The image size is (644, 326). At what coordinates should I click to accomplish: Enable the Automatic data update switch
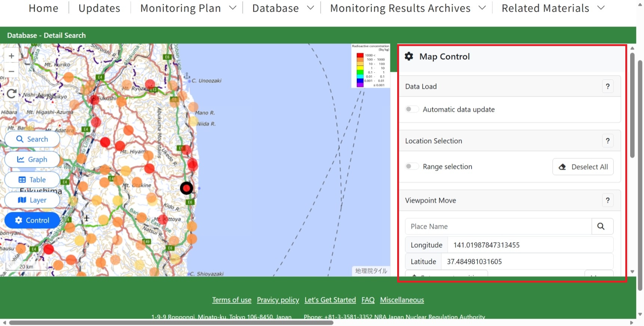click(x=411, y=109)
